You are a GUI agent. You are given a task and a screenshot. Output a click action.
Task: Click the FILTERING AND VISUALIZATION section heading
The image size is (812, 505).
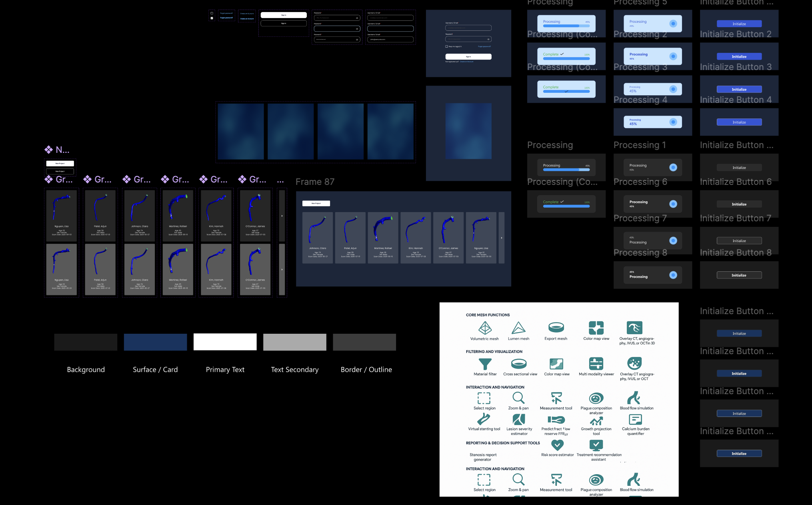494,351
